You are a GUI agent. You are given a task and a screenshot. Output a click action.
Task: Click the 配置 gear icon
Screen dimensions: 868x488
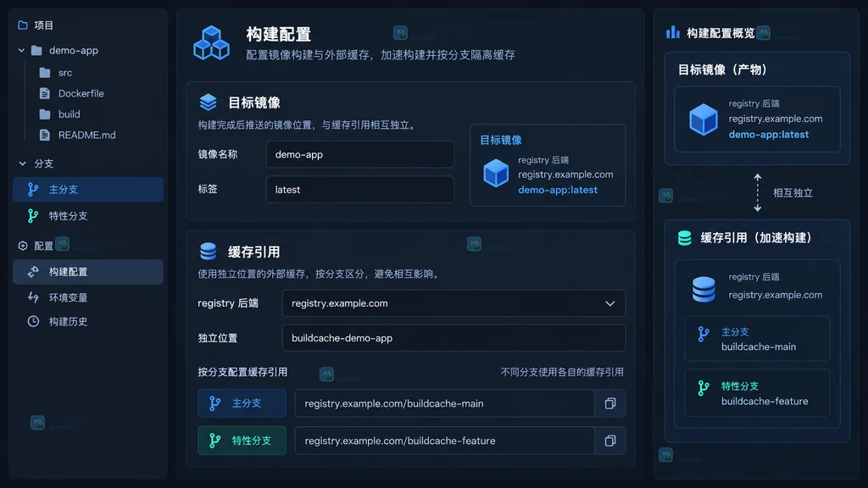pos(23,246)
